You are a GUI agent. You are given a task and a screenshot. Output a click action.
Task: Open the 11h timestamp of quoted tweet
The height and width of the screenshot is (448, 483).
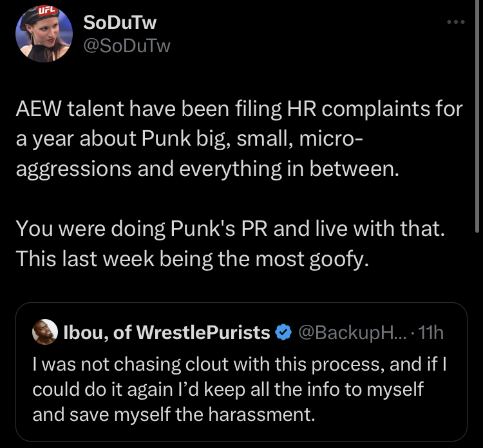(431, 333)
